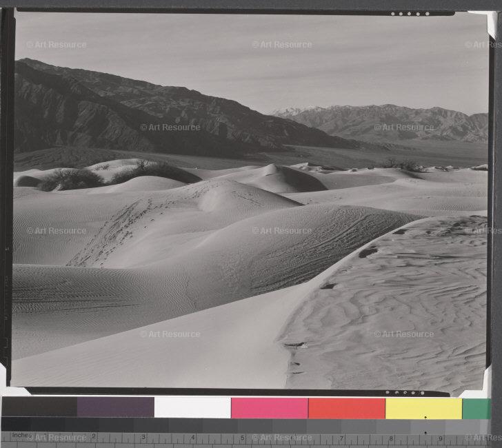Click the number 8 on the ruler

coord(391,438)
